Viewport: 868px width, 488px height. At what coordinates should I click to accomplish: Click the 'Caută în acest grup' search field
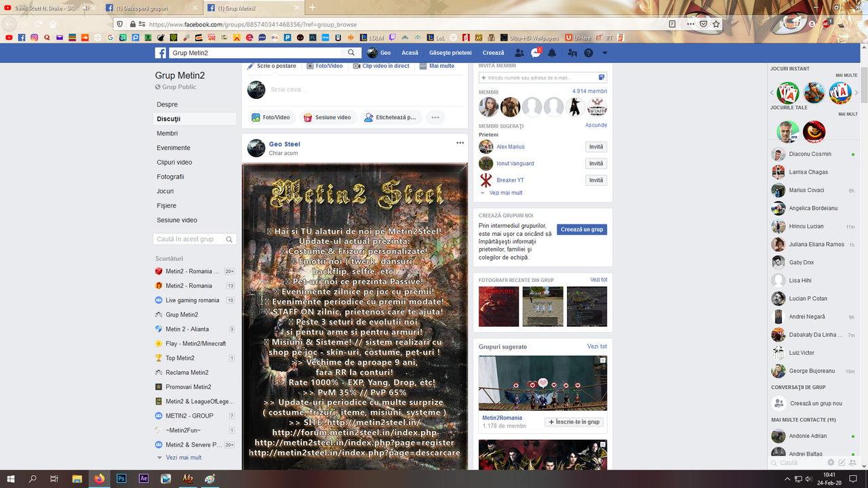point(195,239)
